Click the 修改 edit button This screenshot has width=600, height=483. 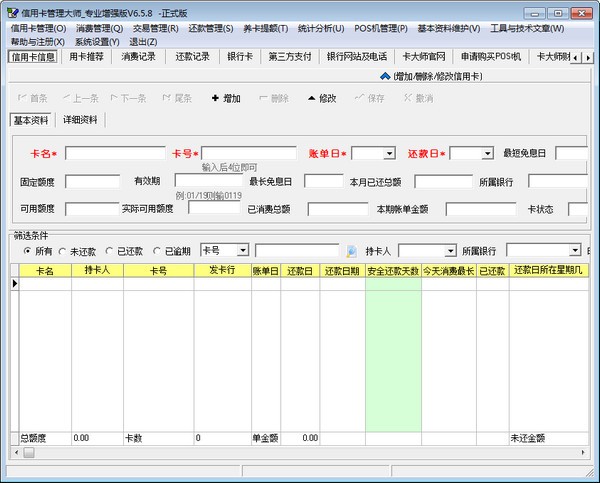tap(322, 98)
